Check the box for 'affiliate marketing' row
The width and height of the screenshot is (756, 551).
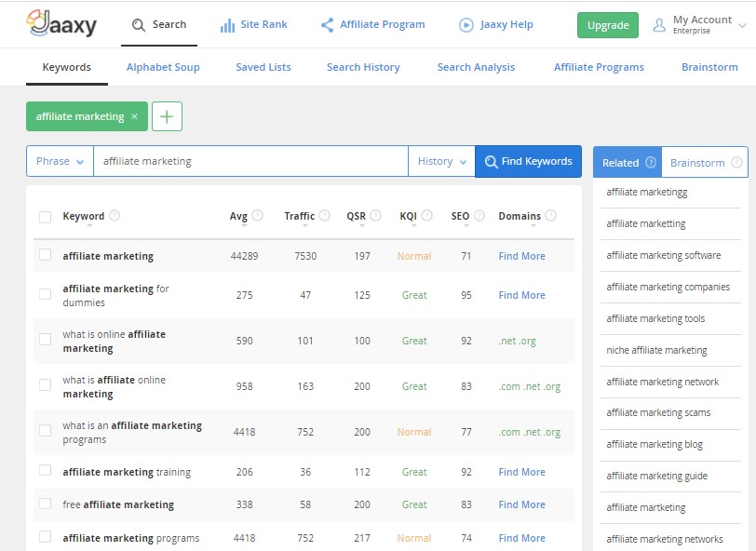point(46,254)
